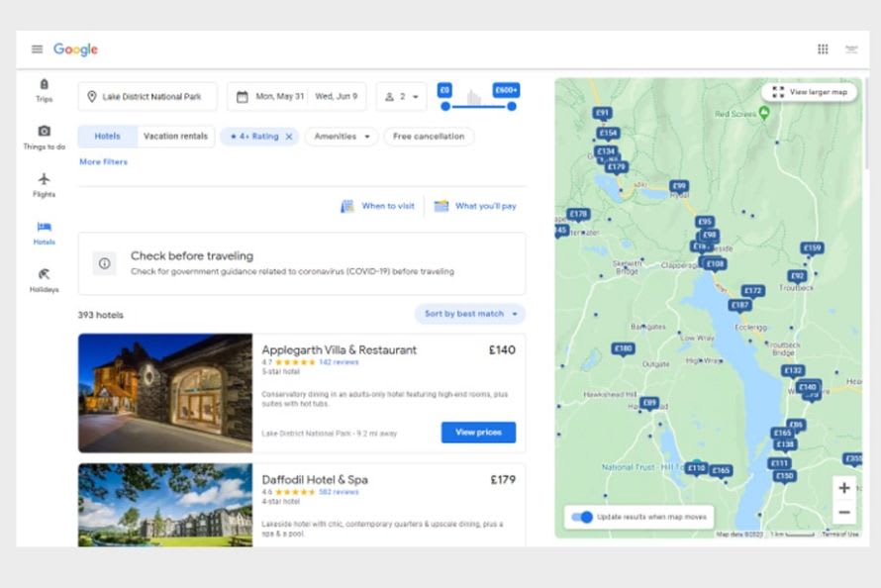Image resolution: width=881 pixels, height=588 pixels.
Task: Enable the Free cancellation filter
Action: pos(429,137)
